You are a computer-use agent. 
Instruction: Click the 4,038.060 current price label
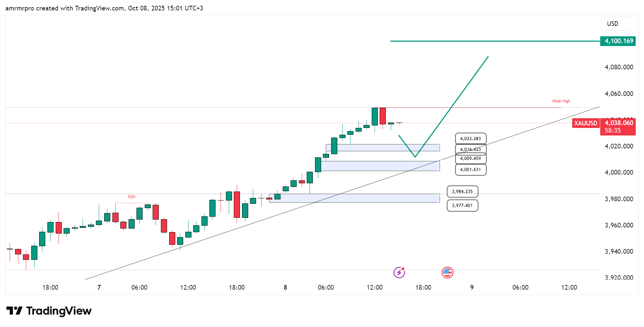(x=618, y=123)
